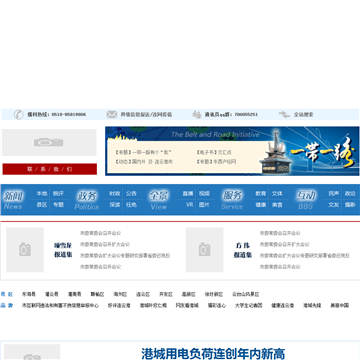Open the 服务 Service section

point(232,200)
